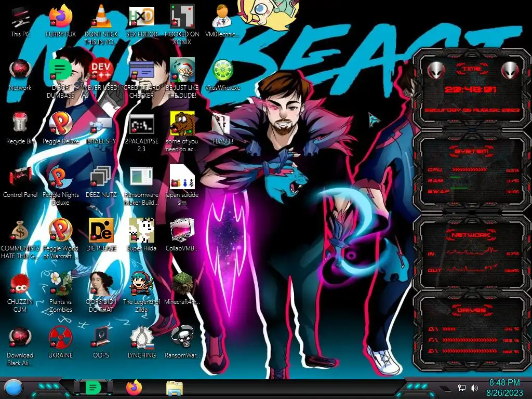Click the C:\ drive usage bar

[x=449, y=329]
